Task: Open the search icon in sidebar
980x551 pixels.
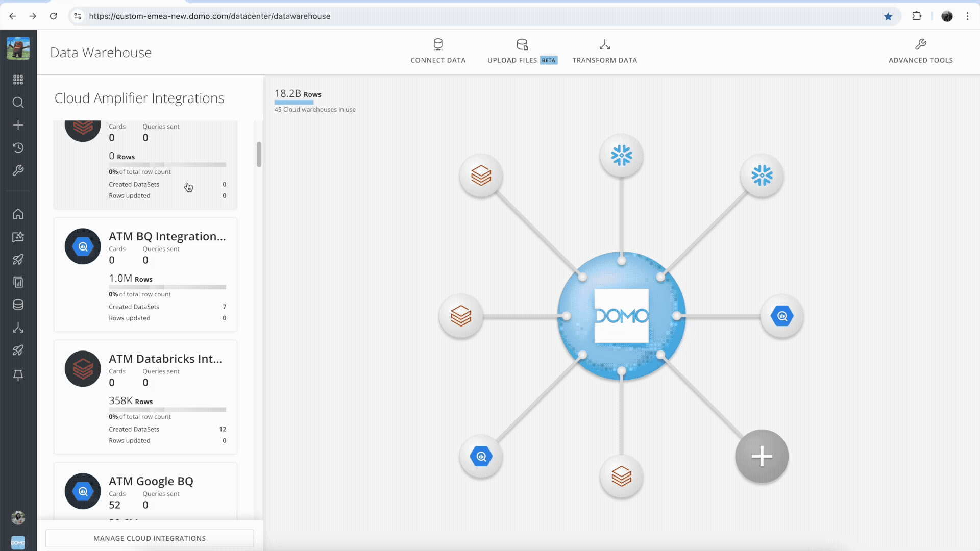Action: pos(18,103)
